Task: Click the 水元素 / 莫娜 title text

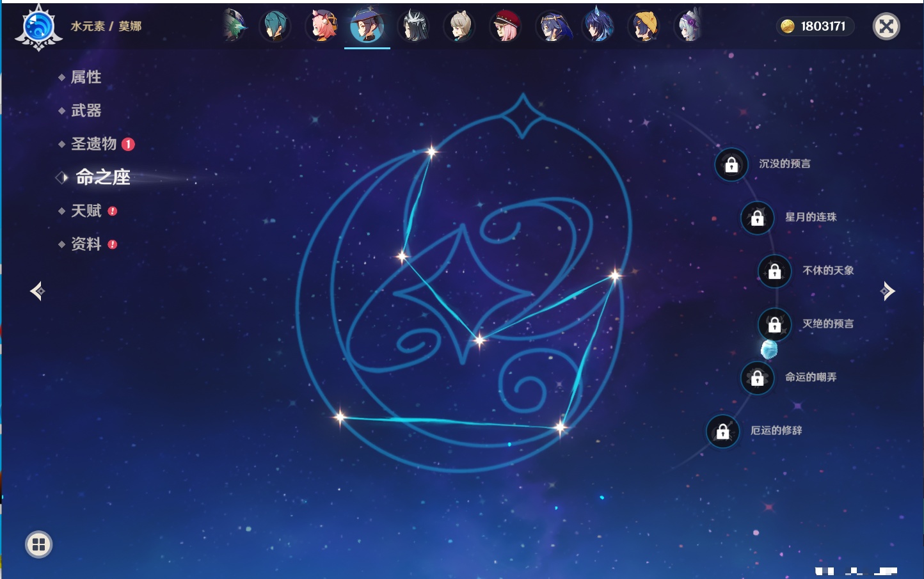Action: (x=106, y=26)
